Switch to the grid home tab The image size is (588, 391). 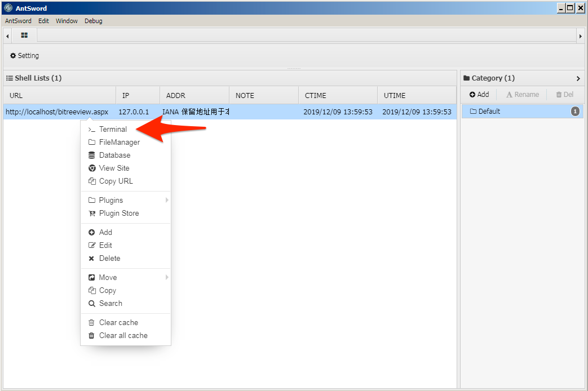tap(24, 35)
